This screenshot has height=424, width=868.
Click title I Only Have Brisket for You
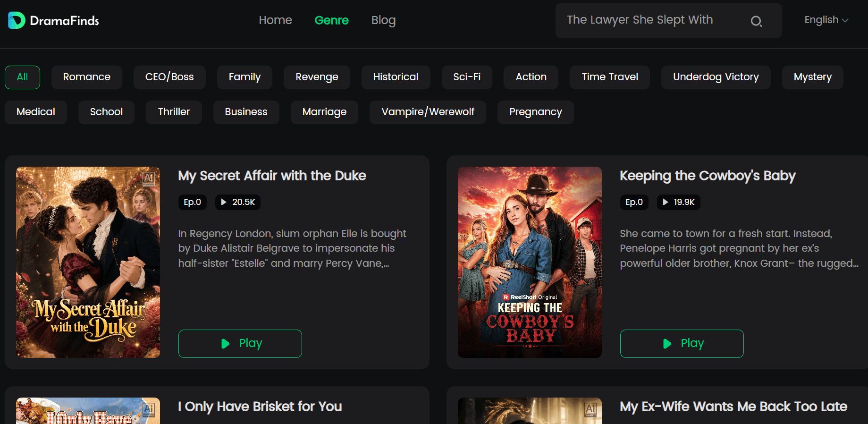click(260, 407)
